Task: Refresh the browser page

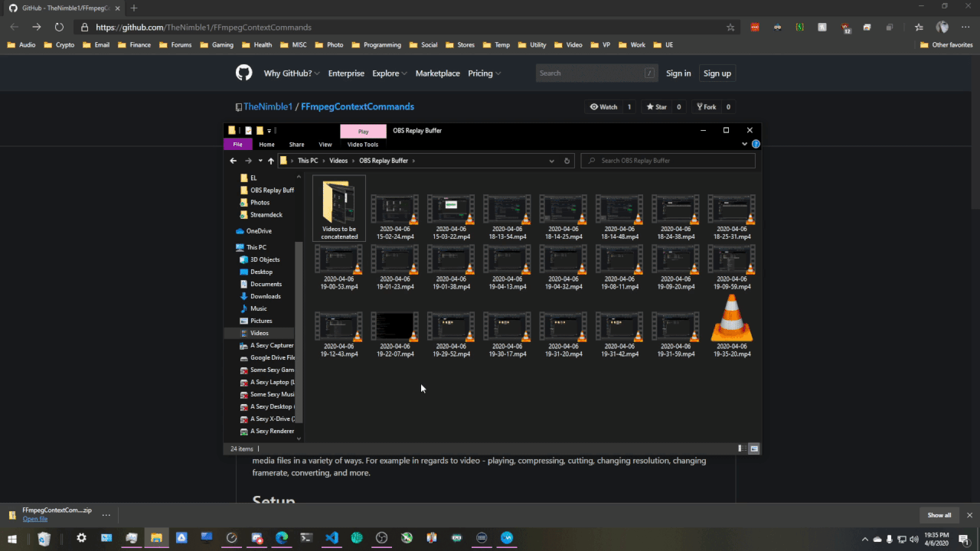Action: [59, 27]
